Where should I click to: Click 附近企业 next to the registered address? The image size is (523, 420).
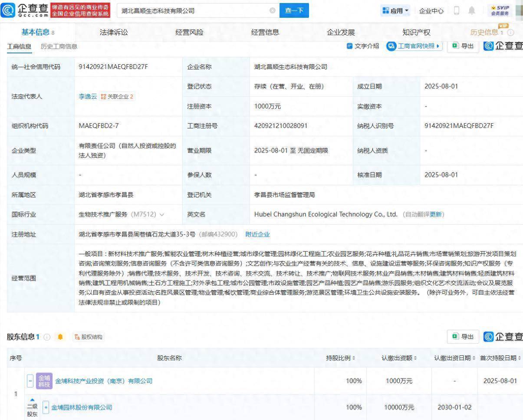(258, 234)
